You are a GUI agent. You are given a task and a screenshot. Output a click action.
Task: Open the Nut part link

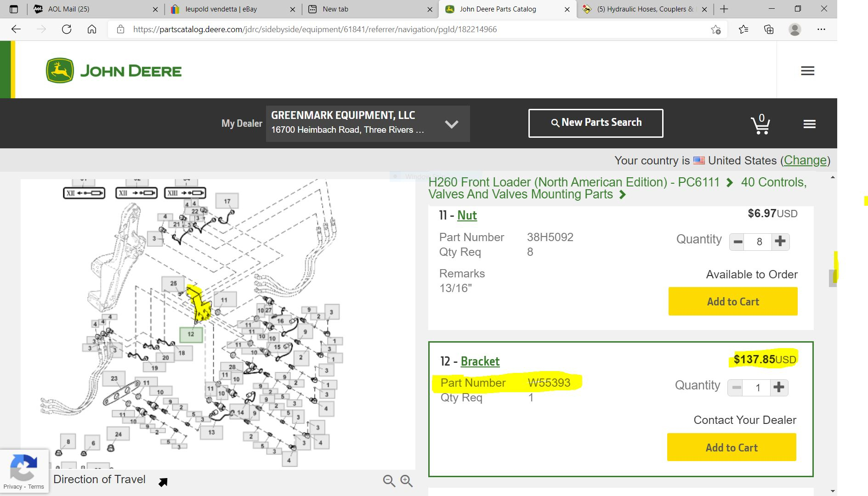[467, 215]
